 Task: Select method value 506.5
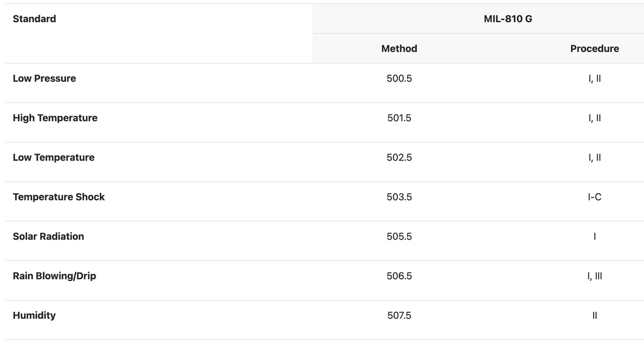pyautogui.click(x=399, y=276)
